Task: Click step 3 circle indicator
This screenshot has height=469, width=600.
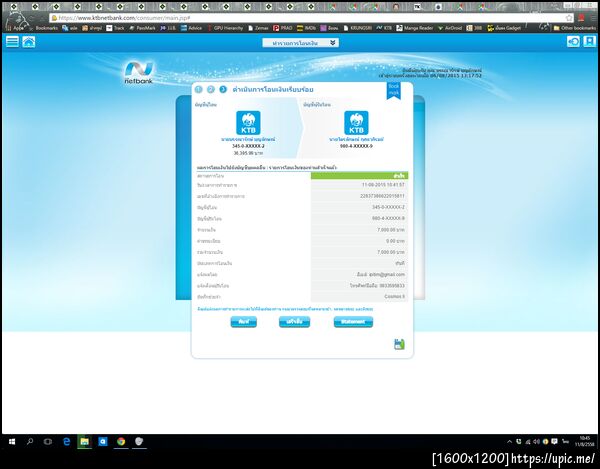Action: point(223,89)
